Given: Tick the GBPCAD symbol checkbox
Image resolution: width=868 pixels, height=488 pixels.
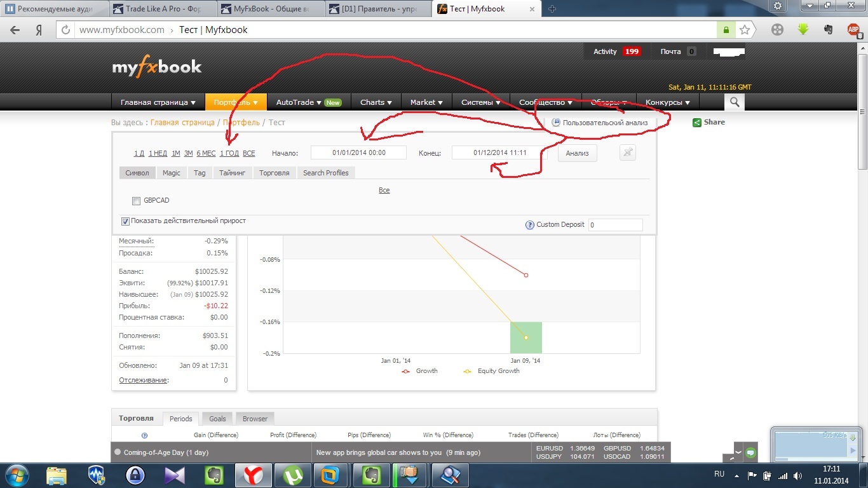Looking at the screenshot, I should [x=136, y=201].
